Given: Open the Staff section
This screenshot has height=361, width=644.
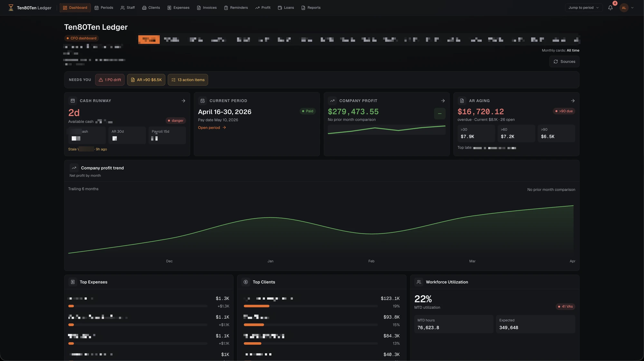Looking at the screenshot, I should (128, 8).
